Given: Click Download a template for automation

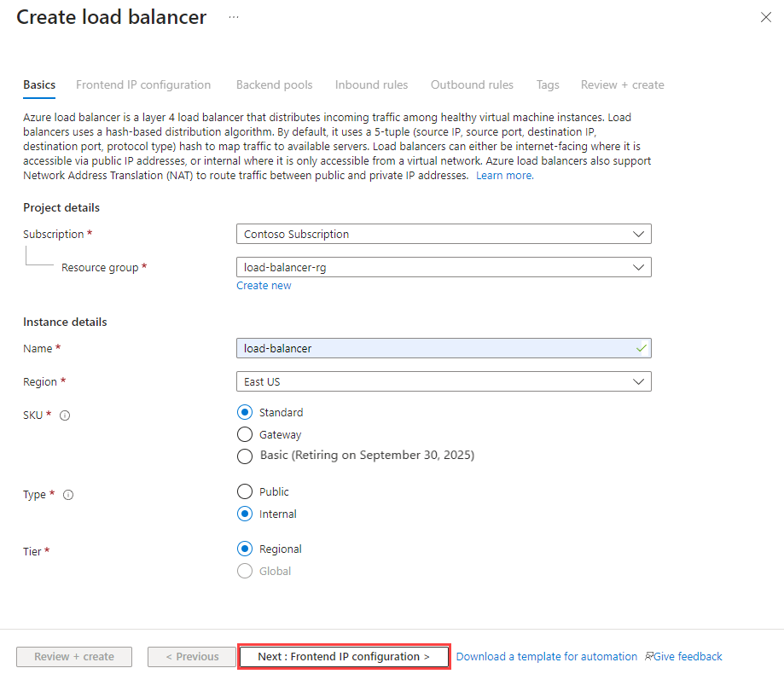Looking at the screenshot, I should pyautogui.click(x=546, y=656).
